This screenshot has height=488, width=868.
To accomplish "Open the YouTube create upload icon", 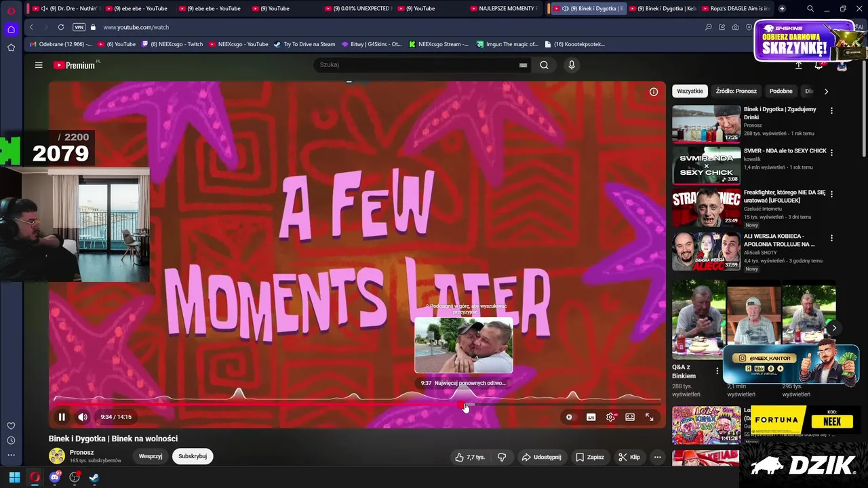I will (x=798, y=65).
